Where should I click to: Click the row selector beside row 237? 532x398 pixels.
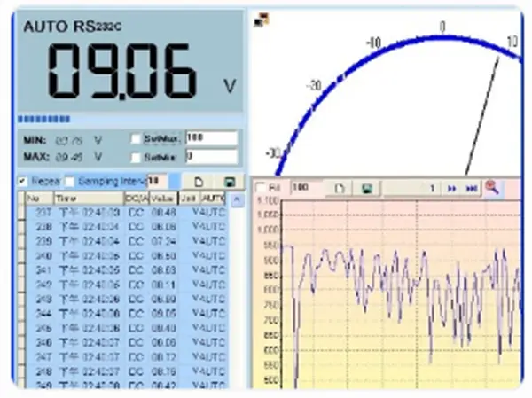21,213
